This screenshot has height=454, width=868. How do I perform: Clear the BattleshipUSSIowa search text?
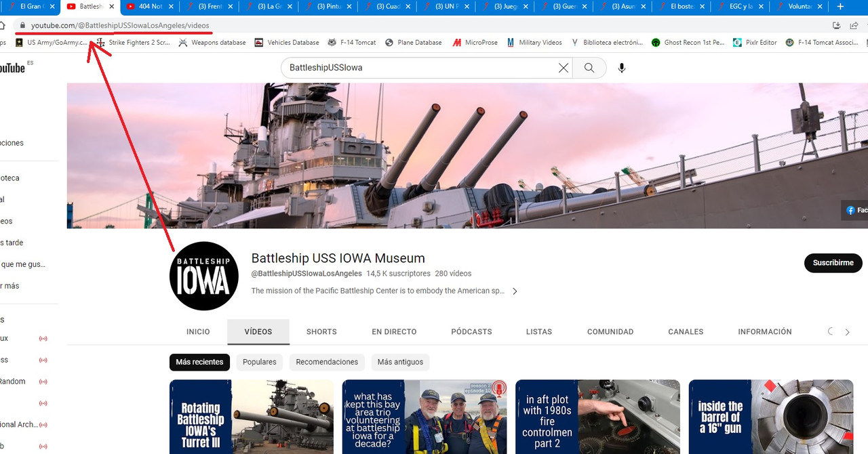click(563, 68)
